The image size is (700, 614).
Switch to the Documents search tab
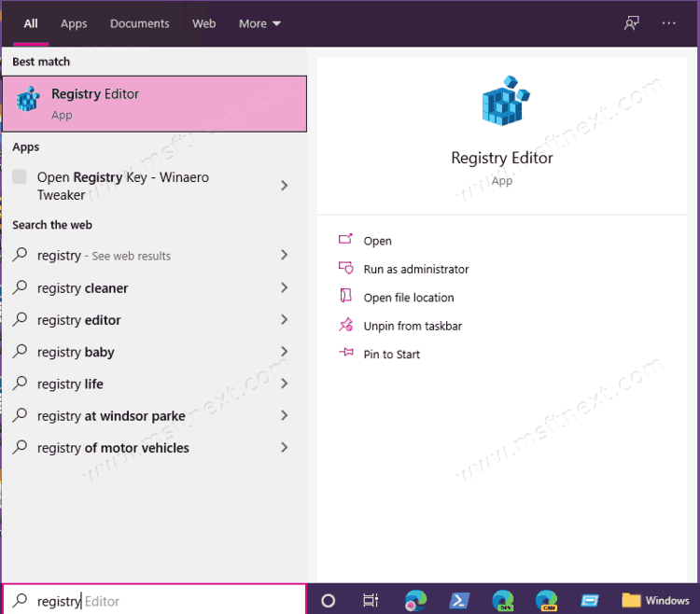[x=140, y=23]
